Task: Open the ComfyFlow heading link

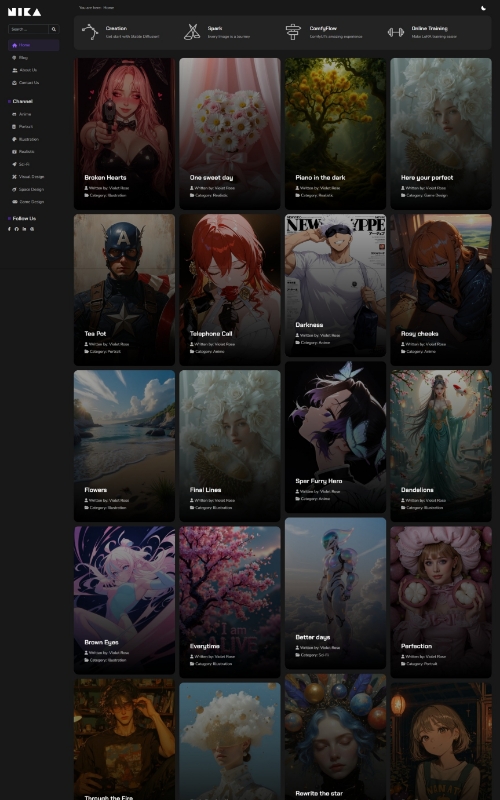Action: (323, 29)
